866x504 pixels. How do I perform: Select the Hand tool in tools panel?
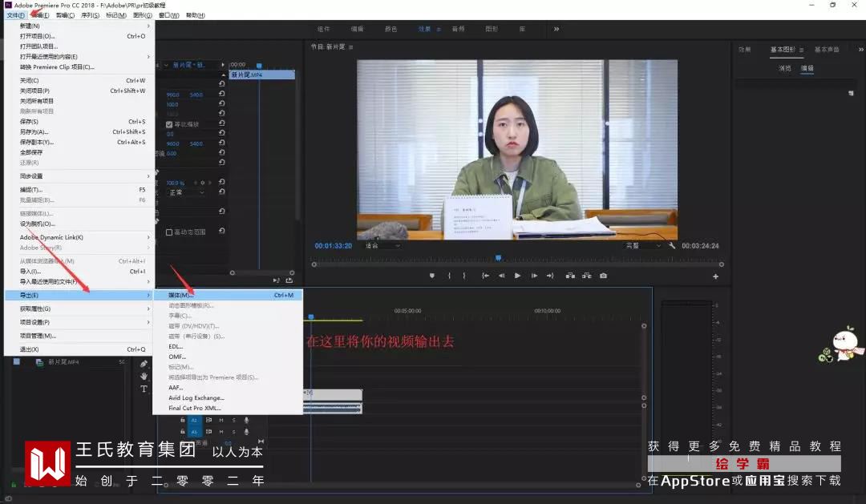pos(144,377)
